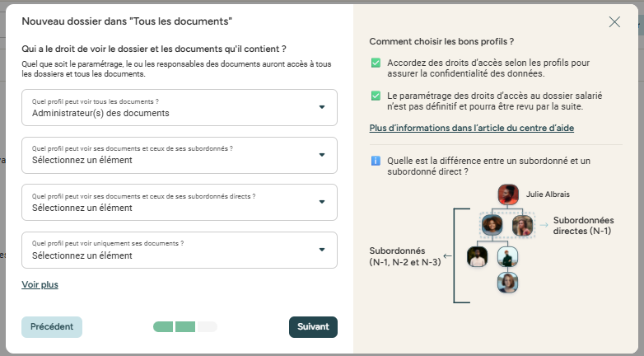The width and height of the screenshot is (644, 356).
Task: Expand "voir uniquement ses documents" dropdown arrow
Action: pos(321,250)
